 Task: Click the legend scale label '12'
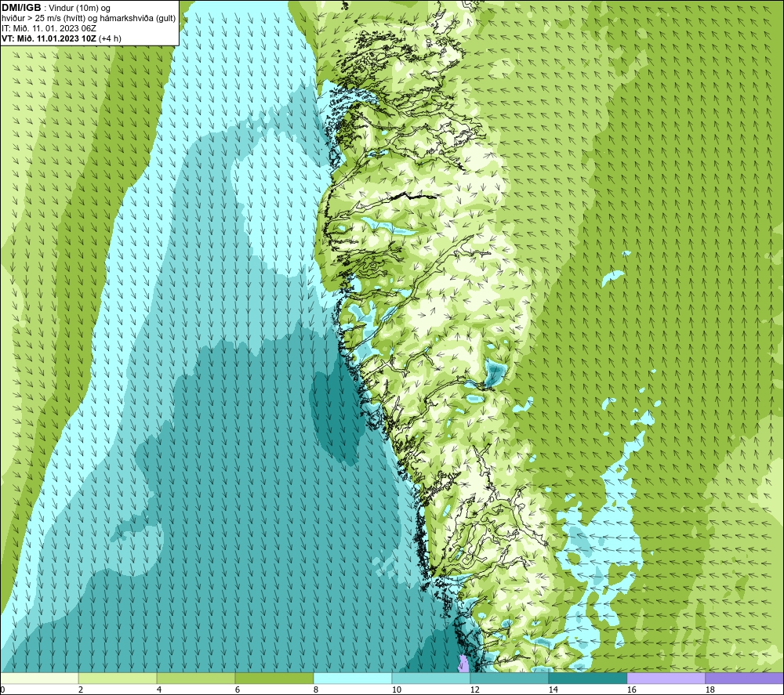click(474, 690)
